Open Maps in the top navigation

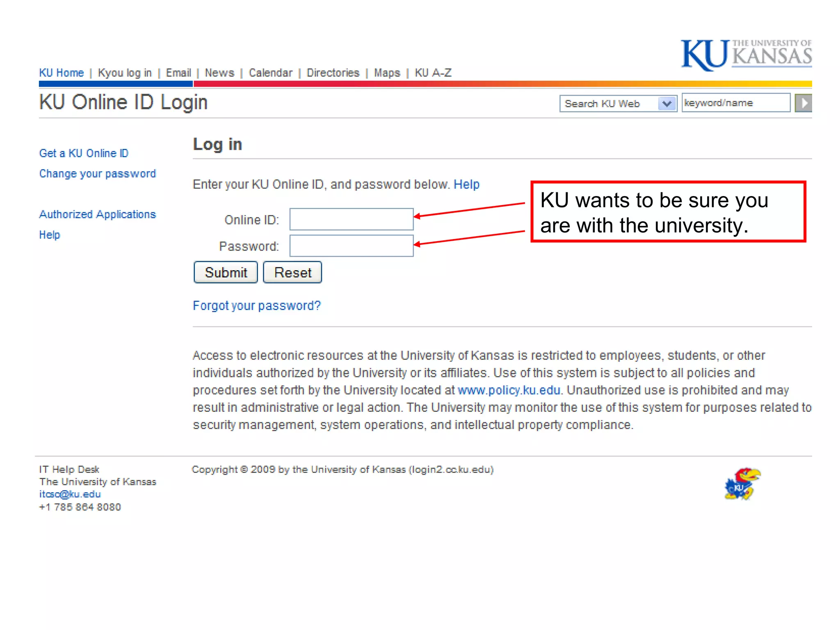pyautogui.click(x=387, y=73)
